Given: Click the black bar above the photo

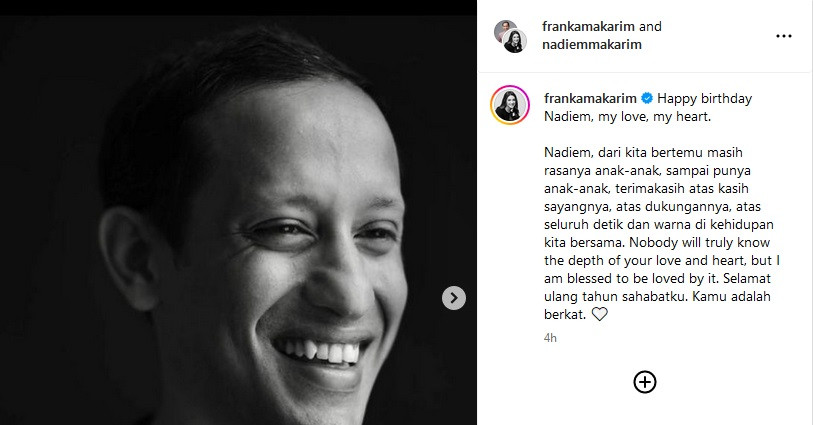Looking at the screenshot, I should point(238,7).
